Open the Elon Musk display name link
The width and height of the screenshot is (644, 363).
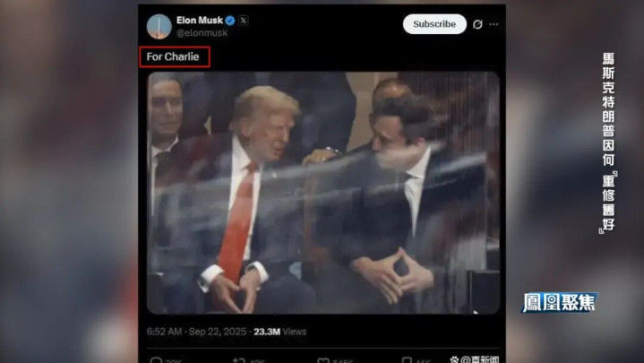[200, 20]
